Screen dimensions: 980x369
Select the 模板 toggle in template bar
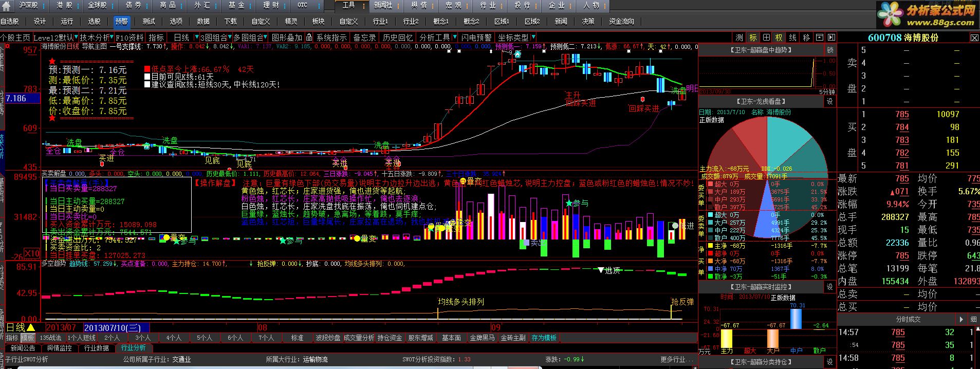tap(27, 338)
